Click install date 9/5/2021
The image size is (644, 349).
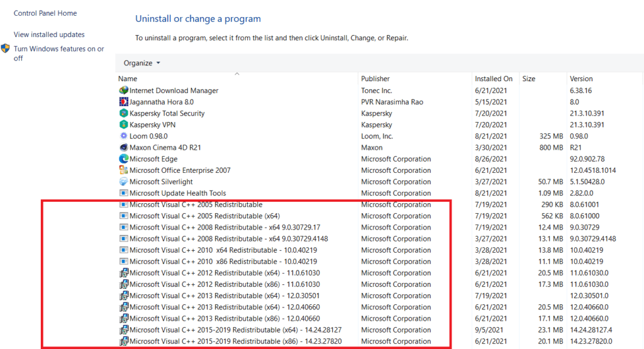click(489, 330)
